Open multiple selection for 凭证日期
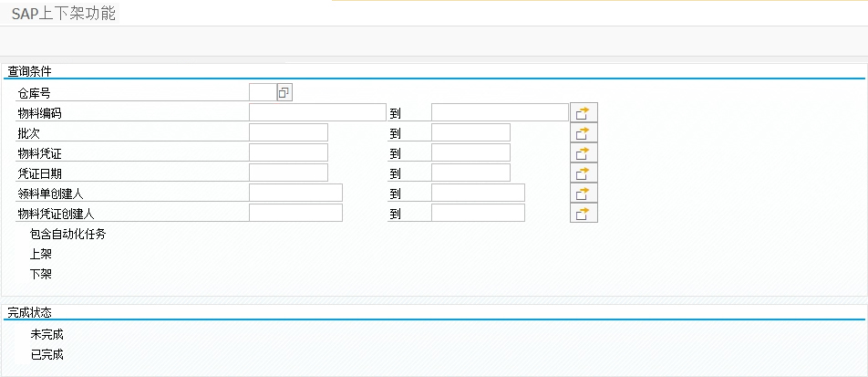This screenshot has height=377, width=868. 583,173
